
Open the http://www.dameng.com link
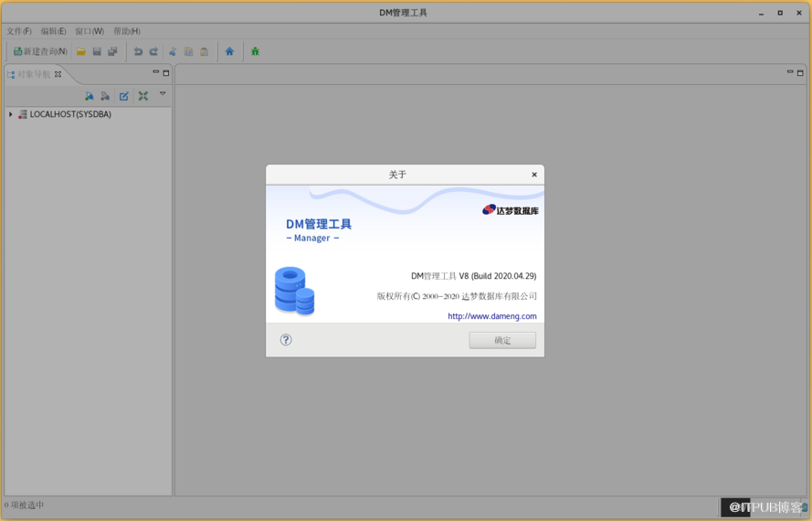pyautogui.click(x=491, y=316)
